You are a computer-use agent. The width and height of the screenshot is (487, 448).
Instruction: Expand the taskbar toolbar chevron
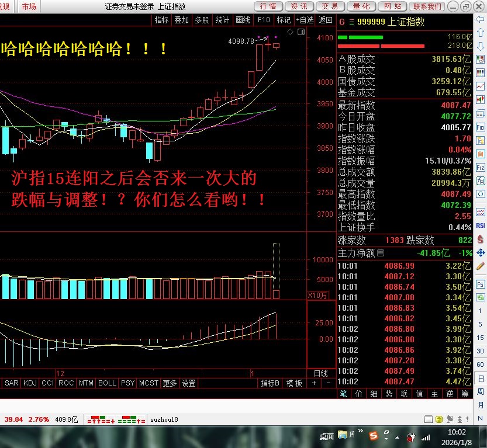[x=361, y=431]
